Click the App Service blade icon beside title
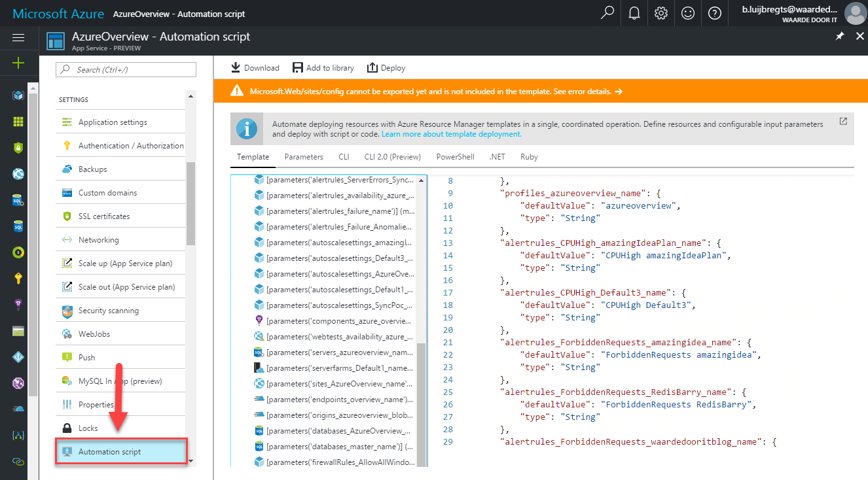Image resolution: width=868 pixels, height=480 pixels. (x=56, y=41)
